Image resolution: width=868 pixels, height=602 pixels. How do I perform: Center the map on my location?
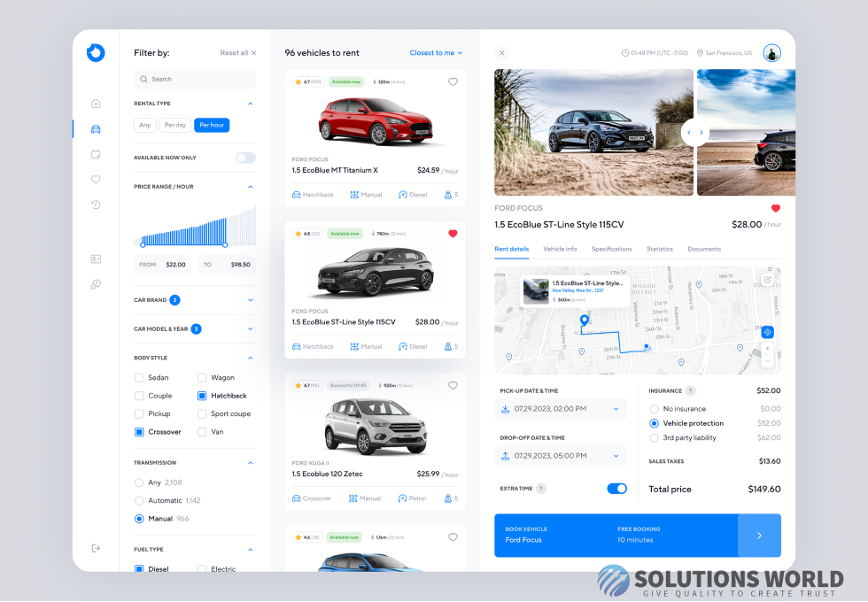[x=767, y=333]
